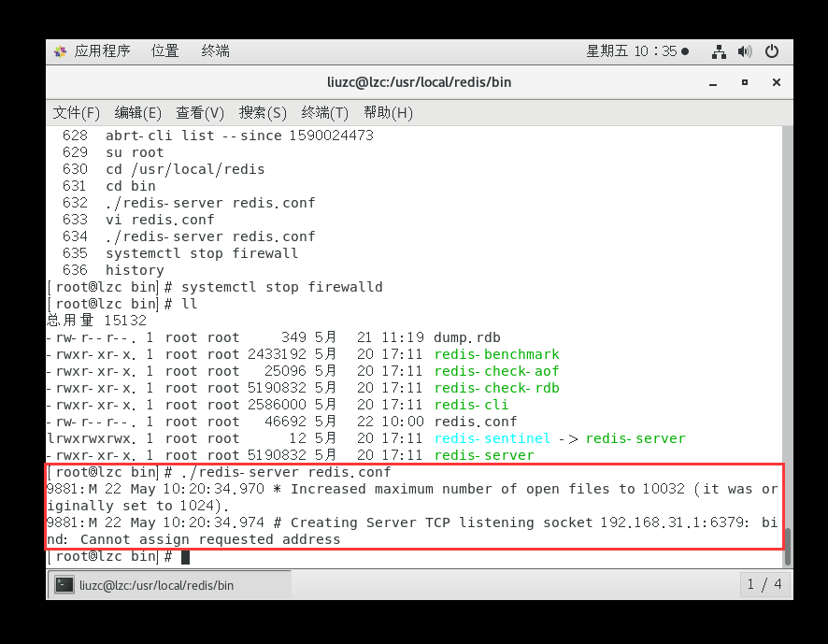Open the 位置 menu in the top panel
Image resolution: width=828 pixels, height=644 pixels.
click(165, 51)
